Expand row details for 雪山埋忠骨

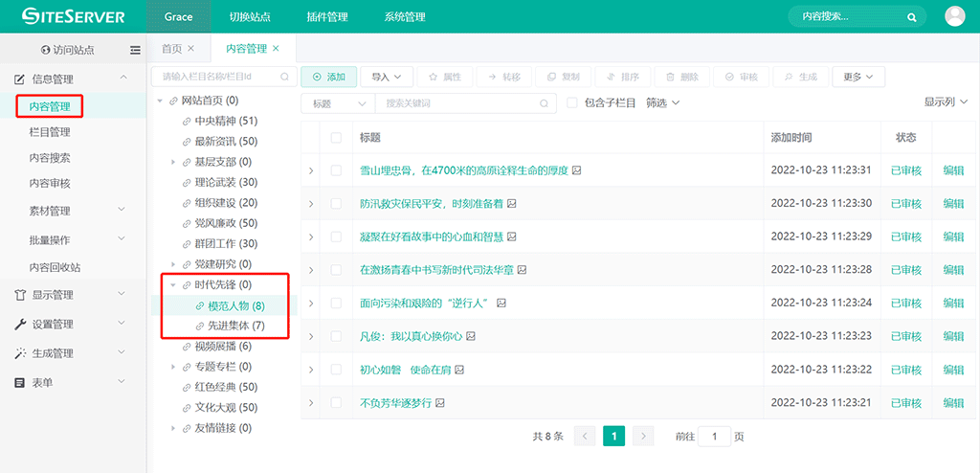[311, 170]
